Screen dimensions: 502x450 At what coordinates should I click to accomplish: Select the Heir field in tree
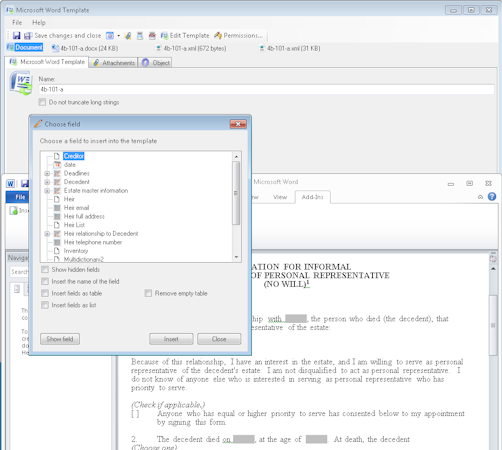click(x=69, y=199)
